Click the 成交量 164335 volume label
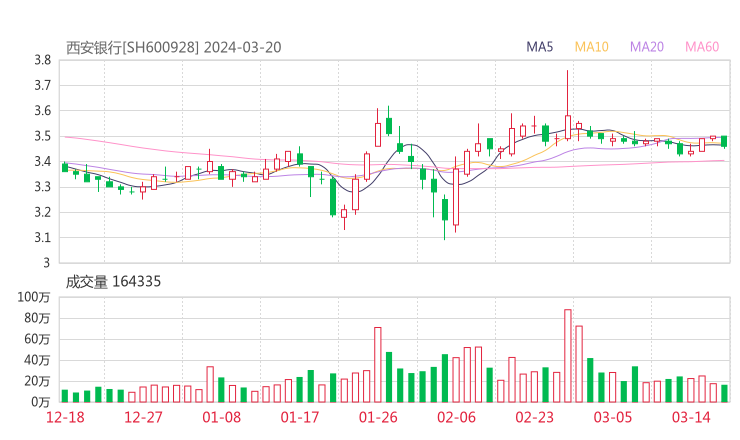740x440 pixels. (113, 282)
